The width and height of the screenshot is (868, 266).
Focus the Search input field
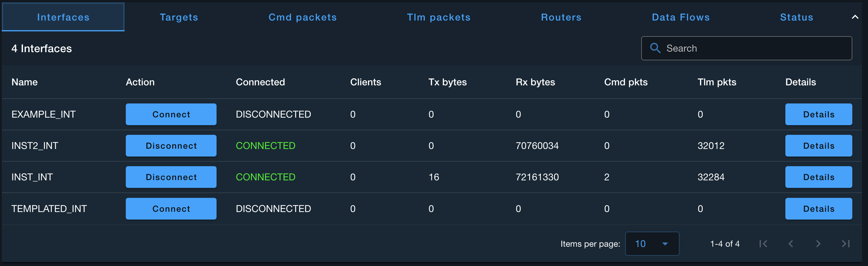coord(755,48)
